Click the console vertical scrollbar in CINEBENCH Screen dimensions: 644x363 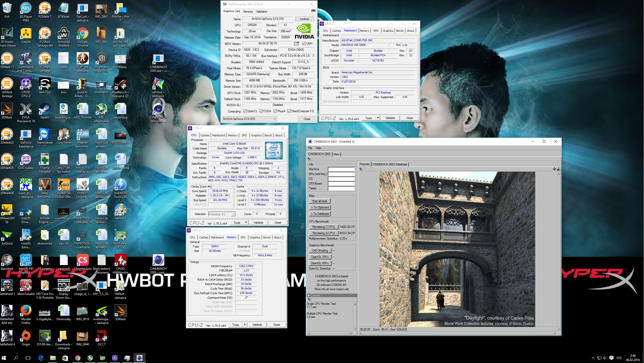point(355,316)
